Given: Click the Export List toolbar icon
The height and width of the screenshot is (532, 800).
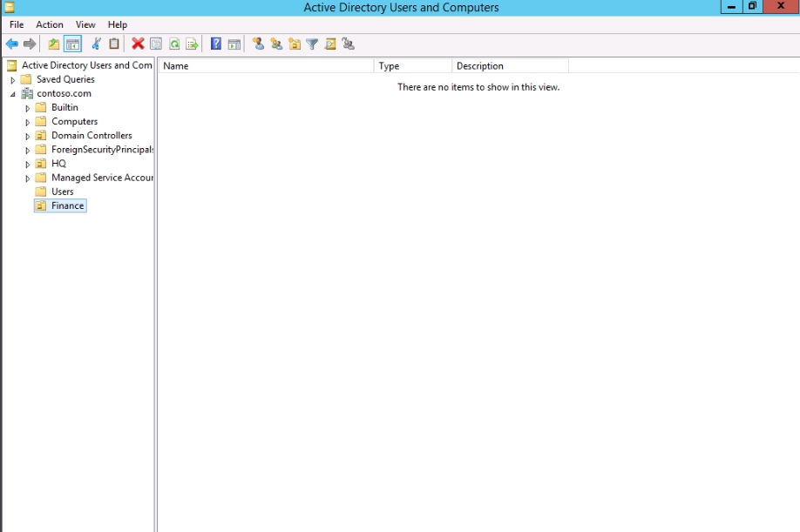Looking at the screenshot, I should pyautogui.click(x=192, y=44).
